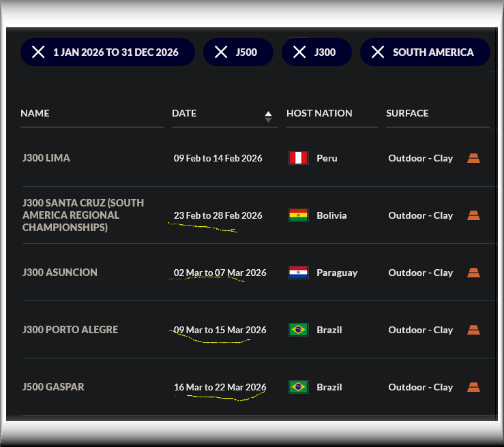504x447 pixels.
Task: Open the J300 LIMA tournament
Action: [46, 158]
